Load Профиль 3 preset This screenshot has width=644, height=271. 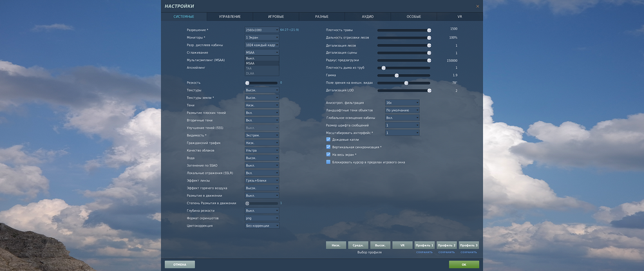pos(469,245)
